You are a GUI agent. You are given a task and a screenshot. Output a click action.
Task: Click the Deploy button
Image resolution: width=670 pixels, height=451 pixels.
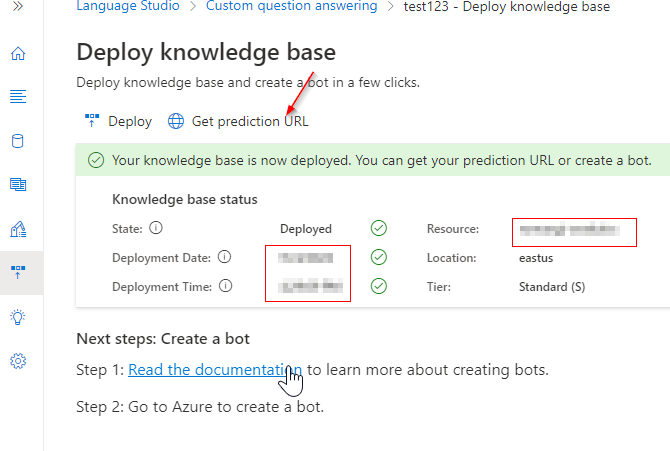(118, 121)
